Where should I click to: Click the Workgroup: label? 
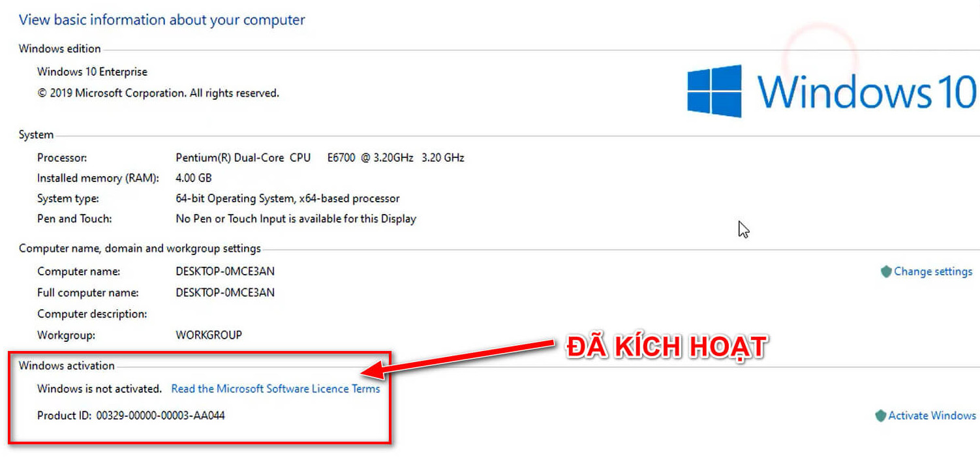(66, 335)
